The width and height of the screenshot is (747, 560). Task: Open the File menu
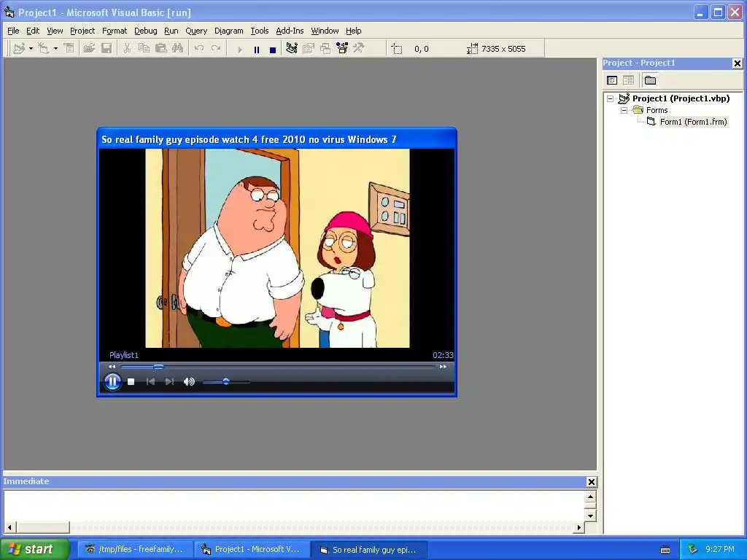[13, 31]
